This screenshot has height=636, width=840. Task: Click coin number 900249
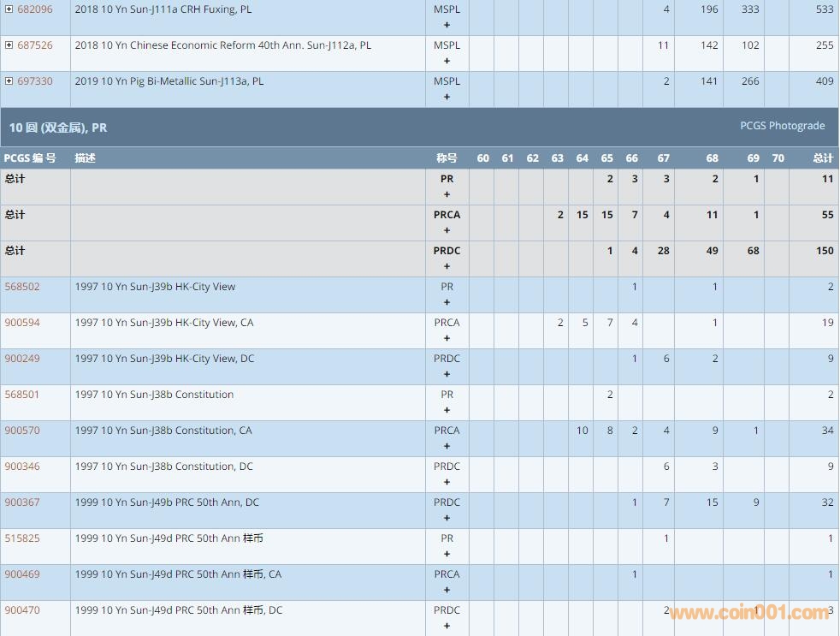coord(22,359)
